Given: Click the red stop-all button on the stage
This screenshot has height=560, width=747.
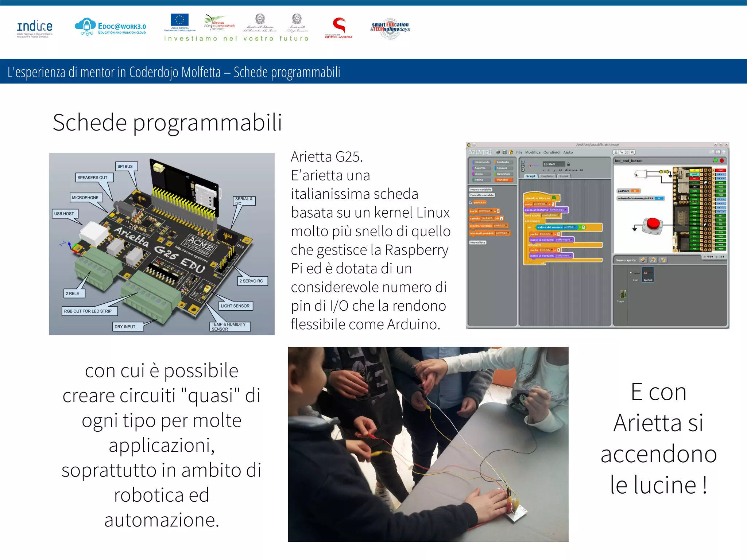Looking at the screenshot, I should (x=722, y=160).
